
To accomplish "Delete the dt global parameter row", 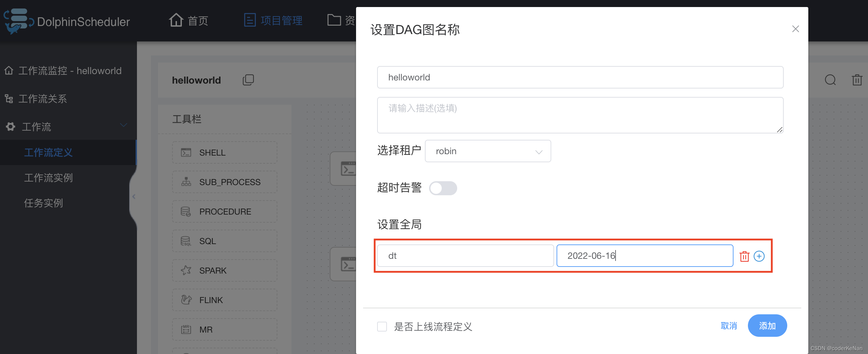I will 744,256.
